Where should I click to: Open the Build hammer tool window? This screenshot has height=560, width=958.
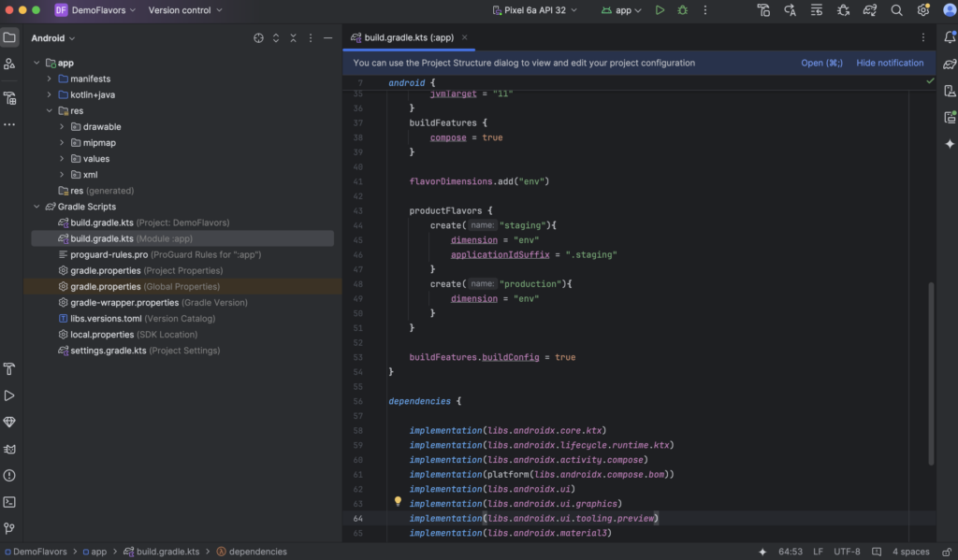(x=9, y=369)
